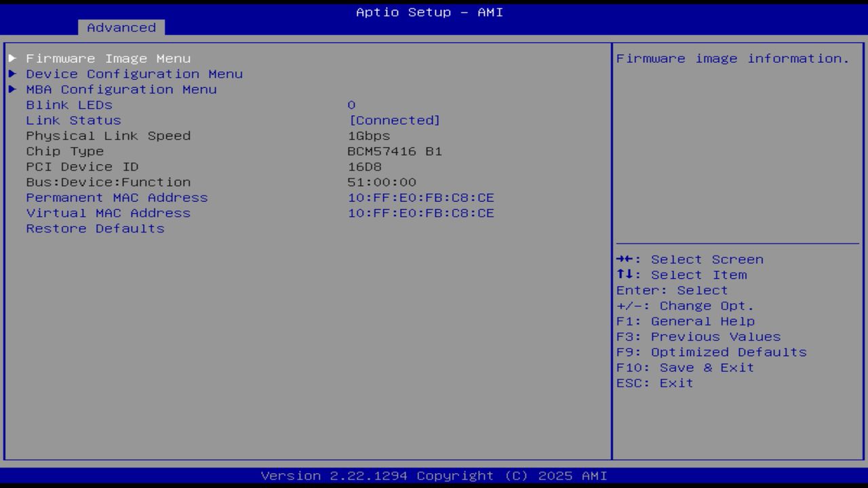The width and height of the screenshot is (868, 488).
Task: Open the MBA Configuration Menu
Action: click(x=121, y=89)
